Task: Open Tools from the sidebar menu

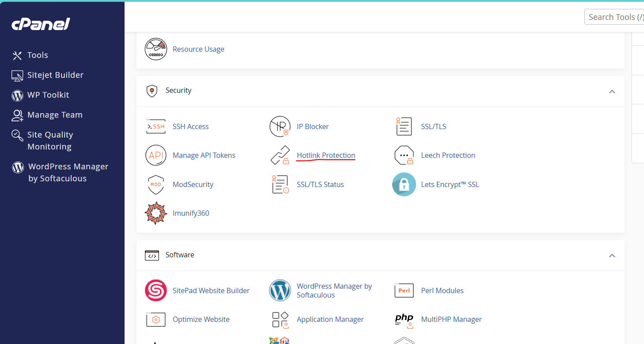Action: click(x=38, y=55)
